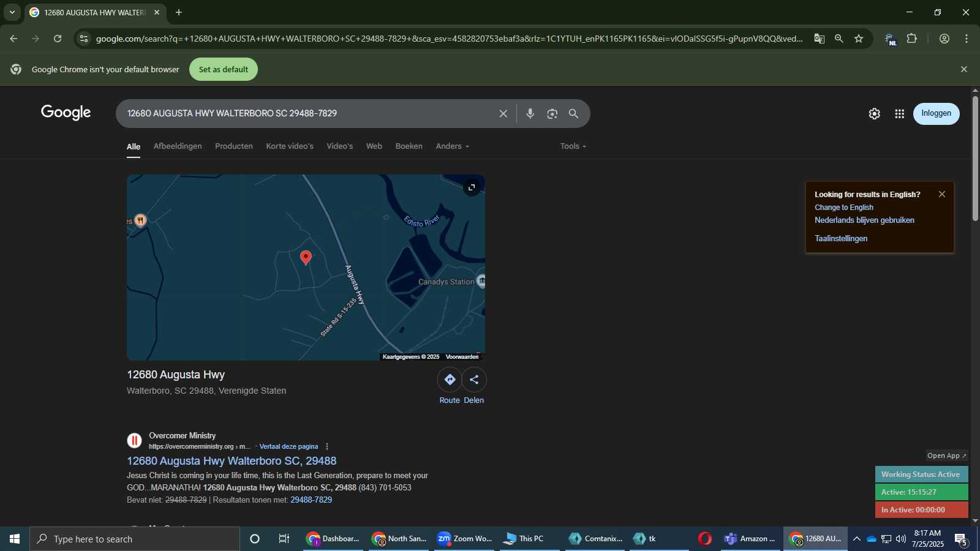Share location with the Delen icon

(474, 380)
